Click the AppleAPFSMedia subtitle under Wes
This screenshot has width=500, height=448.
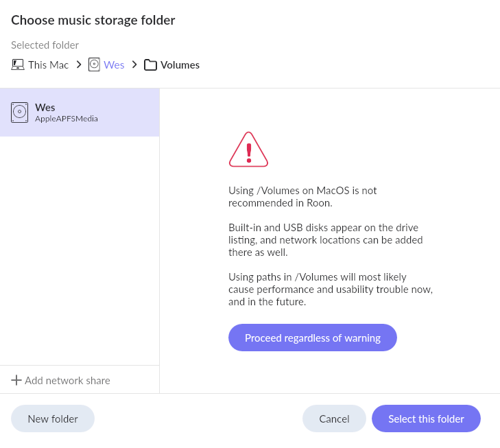67,119
